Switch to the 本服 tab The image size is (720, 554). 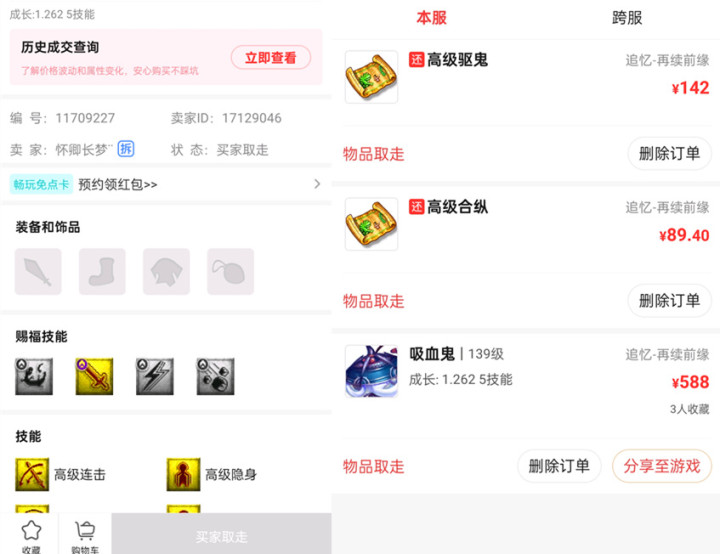coord(431,18)
